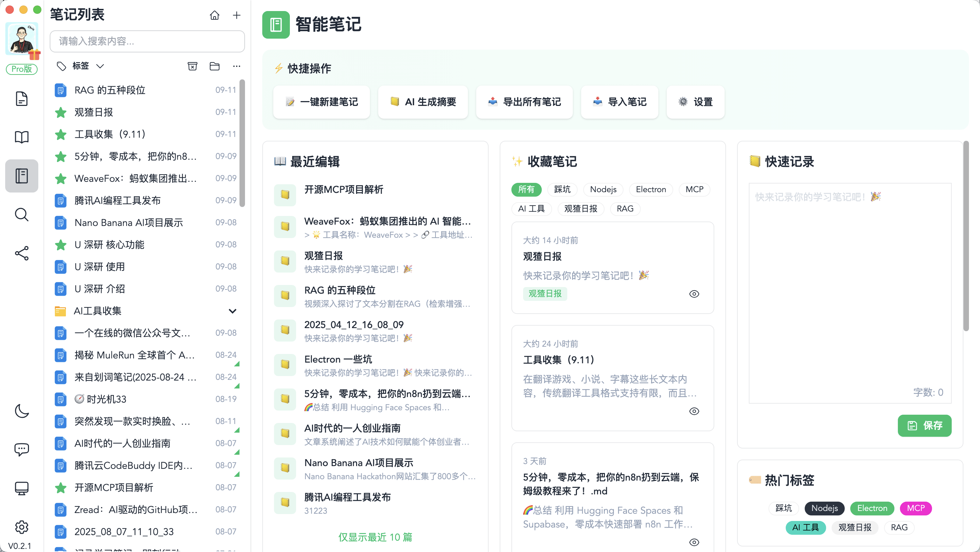Click the tag icon beside 标签

[61, 66]
